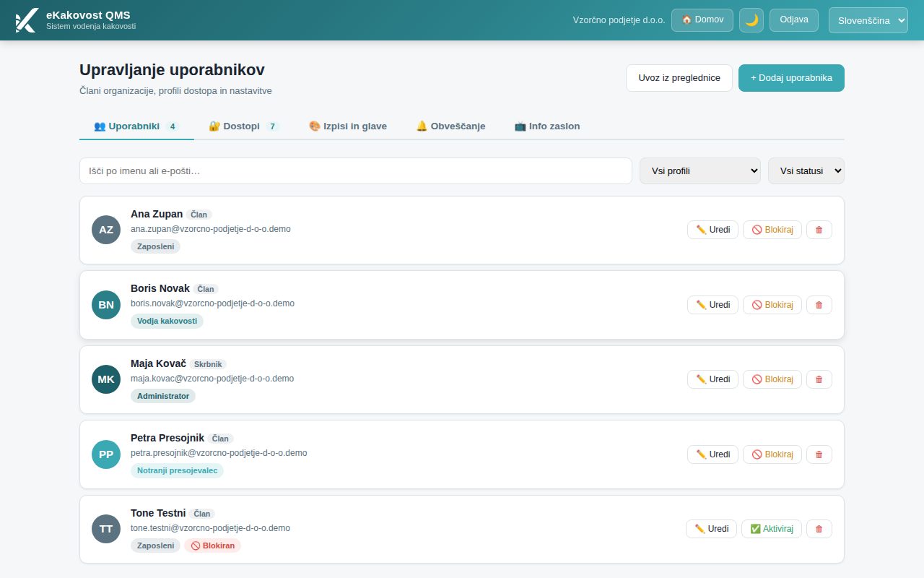This screenshot has width=924, height=578.
Task: Switch to the Dostopi tab
Action: 243,126
